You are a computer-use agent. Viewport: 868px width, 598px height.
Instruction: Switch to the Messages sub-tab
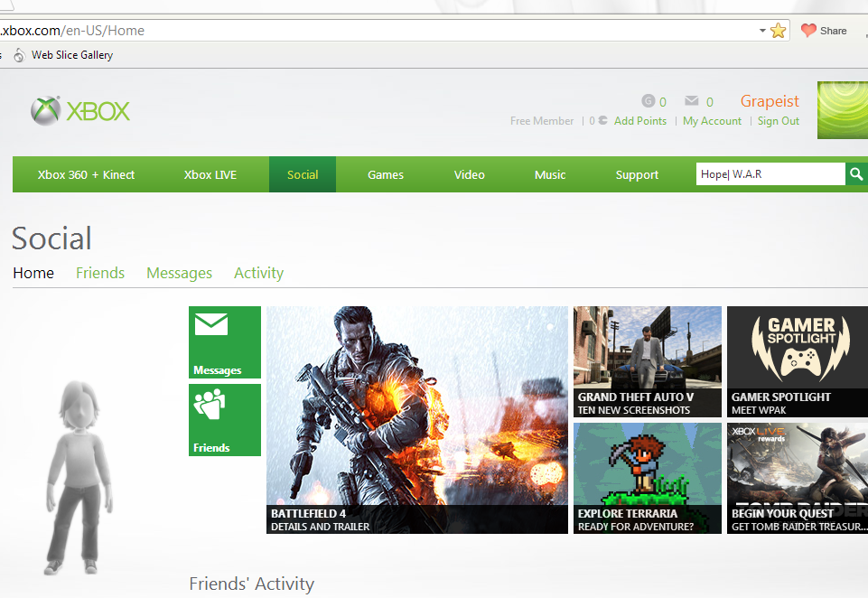(180, 273)
